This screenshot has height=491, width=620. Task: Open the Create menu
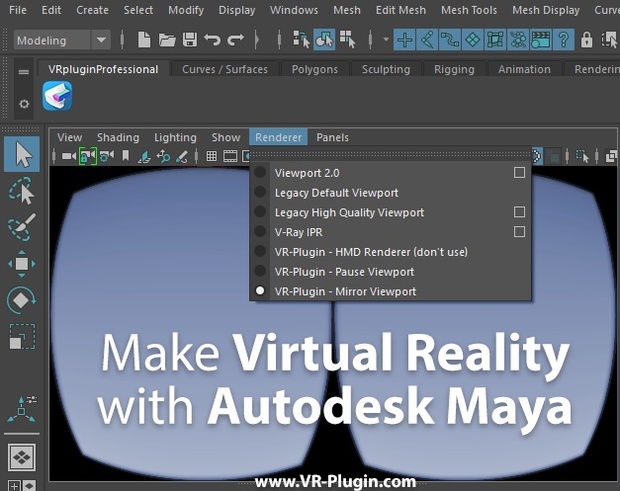[92, 10]
